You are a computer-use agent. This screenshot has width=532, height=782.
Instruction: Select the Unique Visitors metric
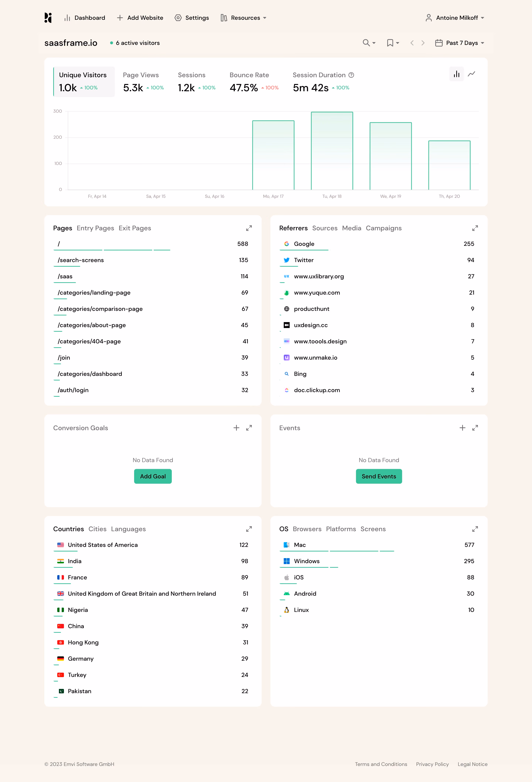pos(84,82)
